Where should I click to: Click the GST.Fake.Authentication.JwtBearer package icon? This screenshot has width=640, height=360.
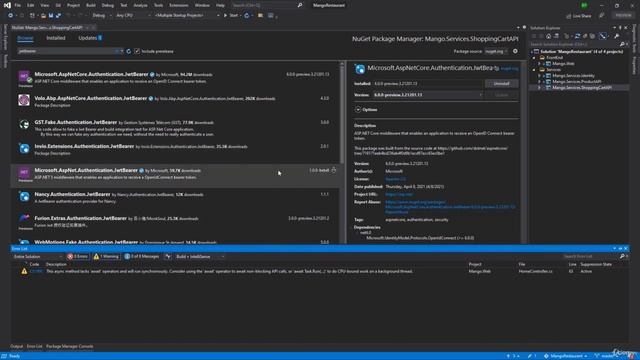click(24, 124)
